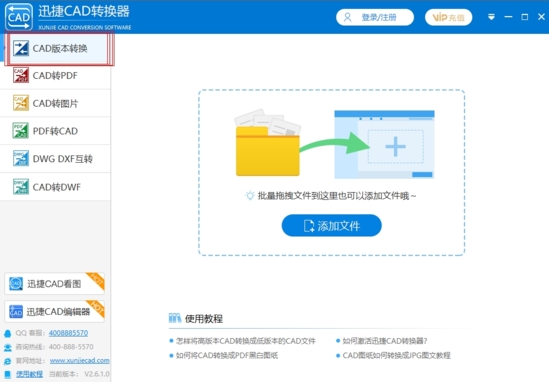The height and width of the screenshot is (382, 549).
Task: Open the 使用教程 link at bottom left
Action: pos(29,374)
